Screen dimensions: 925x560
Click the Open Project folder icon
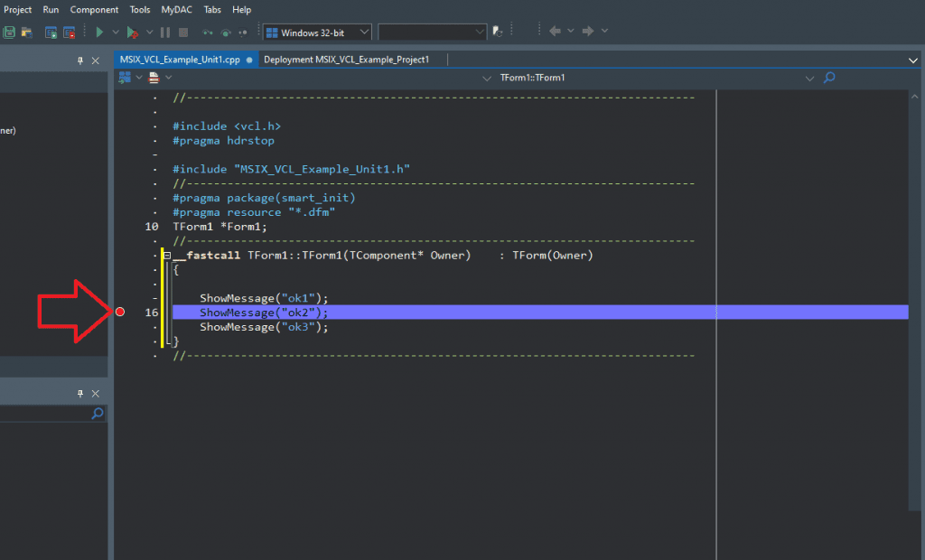pyautogui.click(x=26, y=33)
